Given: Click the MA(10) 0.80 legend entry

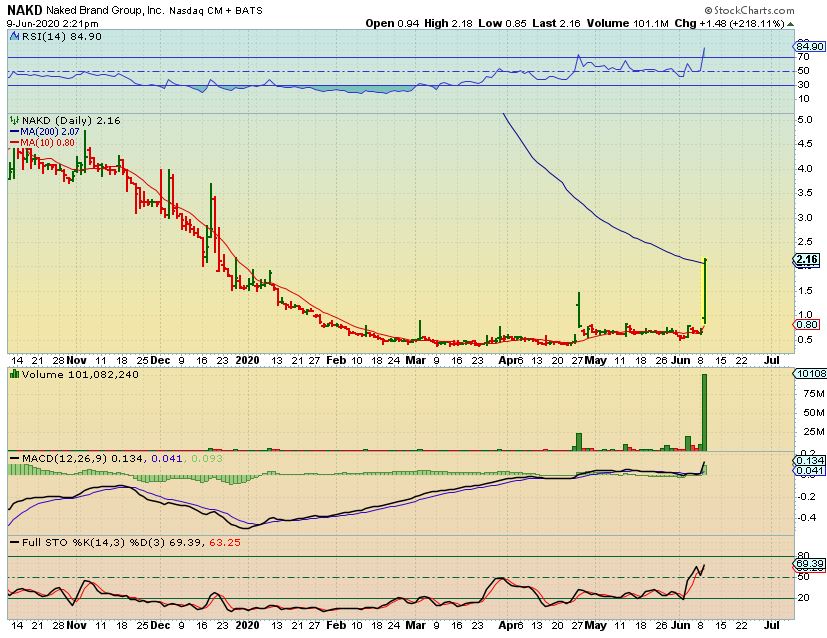Looking at the screenshot, I should click(43, 142).
